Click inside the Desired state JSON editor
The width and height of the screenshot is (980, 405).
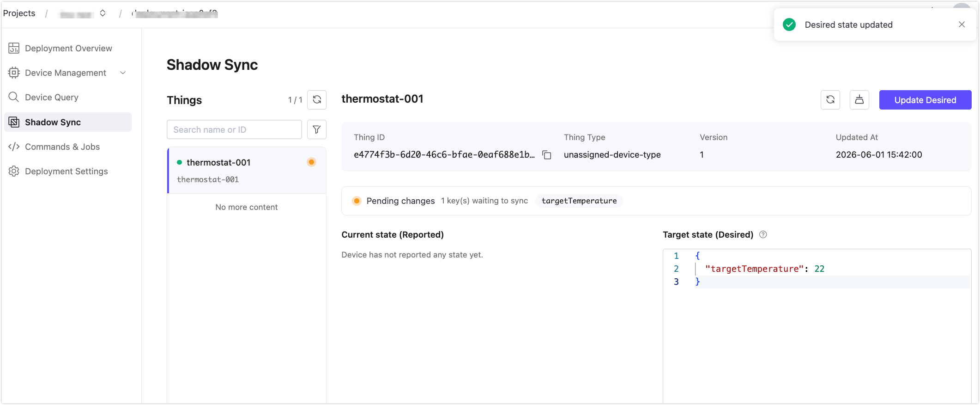(x=817, y=325)
